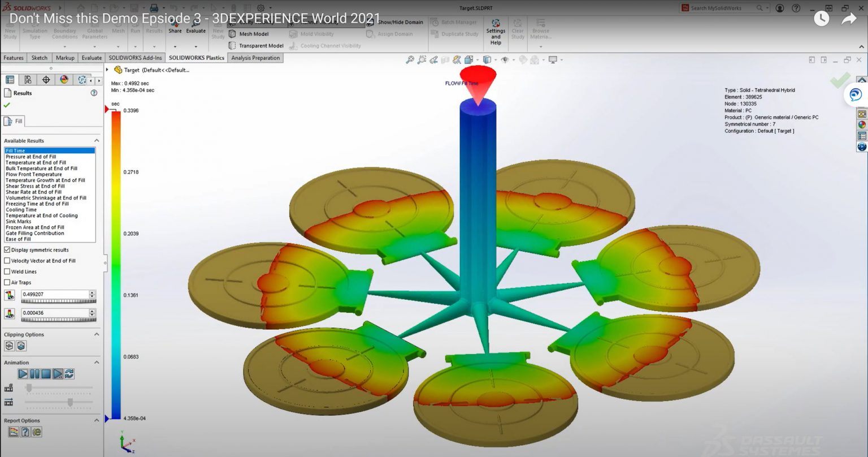Collapse the Animation section
The image size is (868, 457).
97,363
